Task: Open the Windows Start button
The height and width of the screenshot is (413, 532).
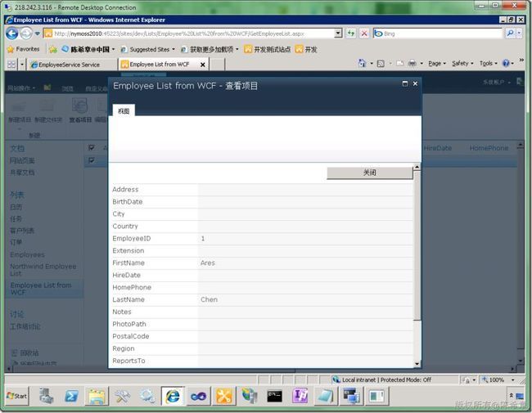Action: (x=16, y=396)
